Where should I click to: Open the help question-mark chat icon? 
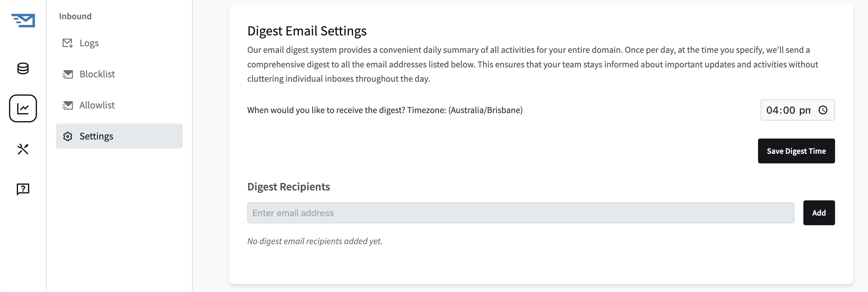pyautogui.click(x=23, y=189)
